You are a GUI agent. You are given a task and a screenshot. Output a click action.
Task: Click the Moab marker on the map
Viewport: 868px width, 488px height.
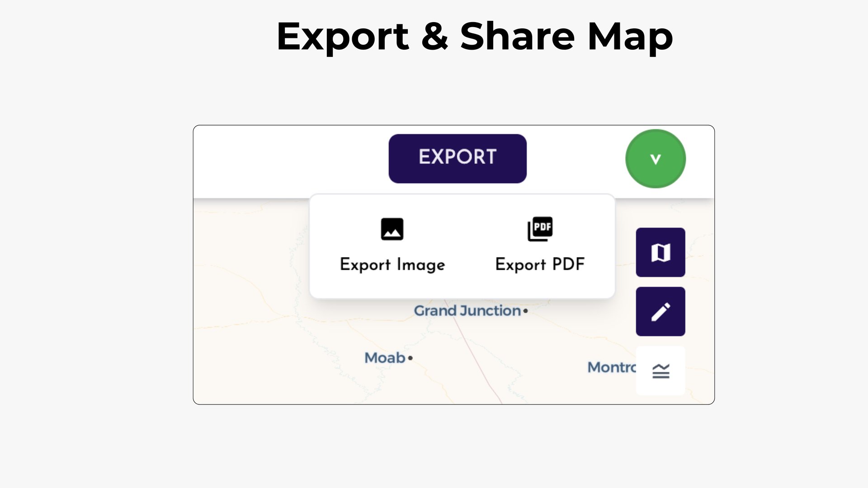pyautogui.click(x=409, y=357)
